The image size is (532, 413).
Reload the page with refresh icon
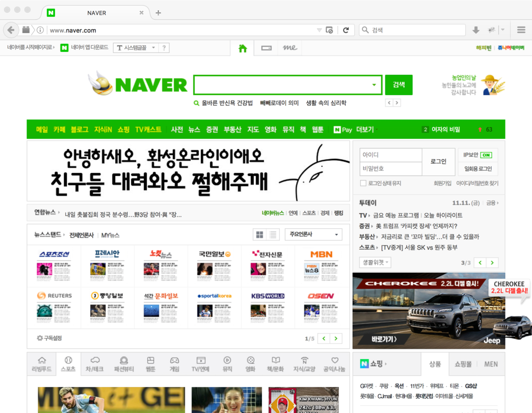click(346, 30)
